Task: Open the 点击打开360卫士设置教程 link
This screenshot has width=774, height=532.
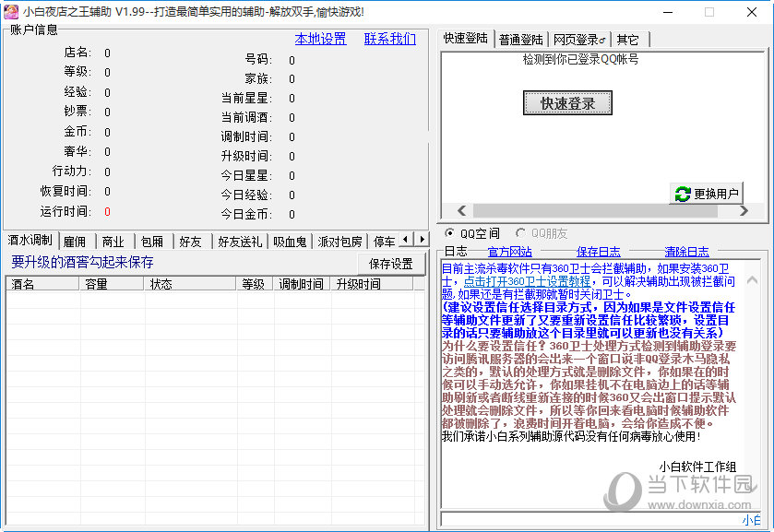Action: pos(527,281)
